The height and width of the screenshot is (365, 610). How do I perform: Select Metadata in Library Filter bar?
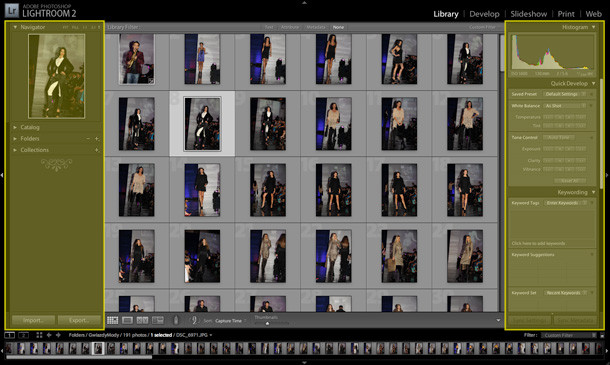point(316,27)
